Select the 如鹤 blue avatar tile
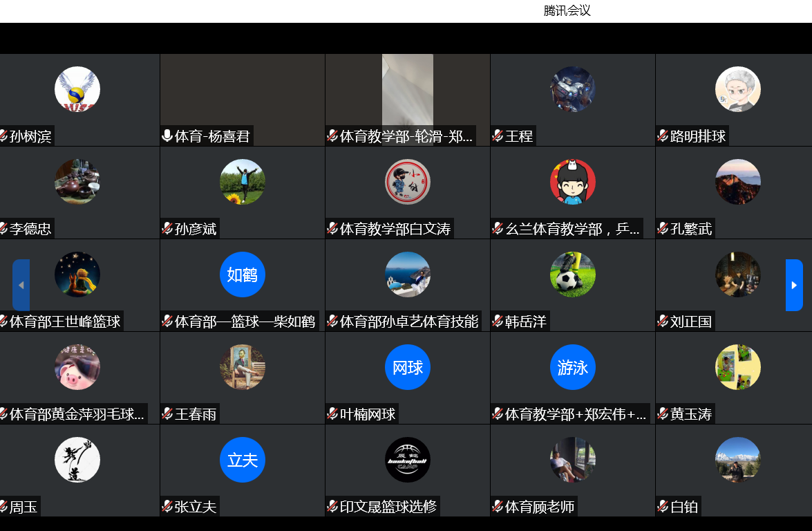The height and width of the screenshot is (531, 812). click(x=242, y=274)
